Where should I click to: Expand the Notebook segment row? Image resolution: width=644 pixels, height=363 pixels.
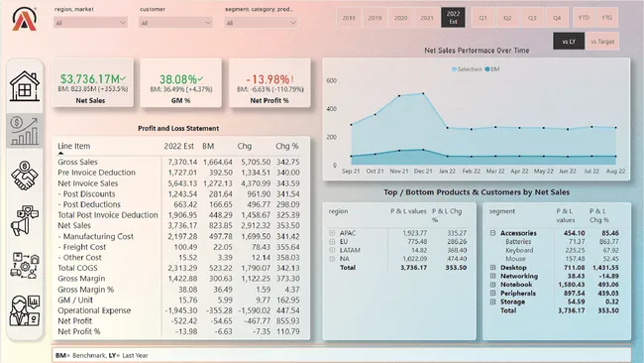492,285
